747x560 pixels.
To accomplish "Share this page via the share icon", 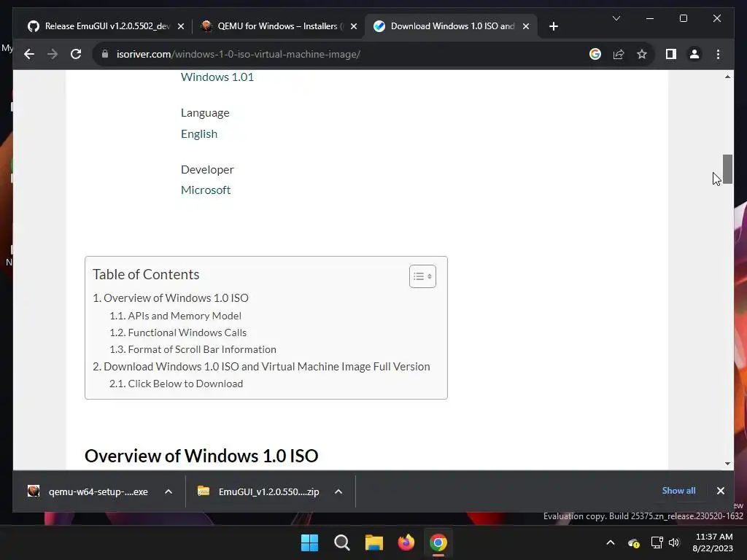I will 619,54.
